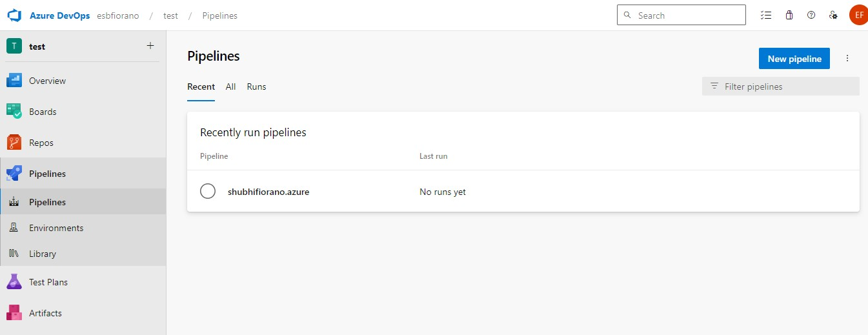Switch to the All tab

230,86
